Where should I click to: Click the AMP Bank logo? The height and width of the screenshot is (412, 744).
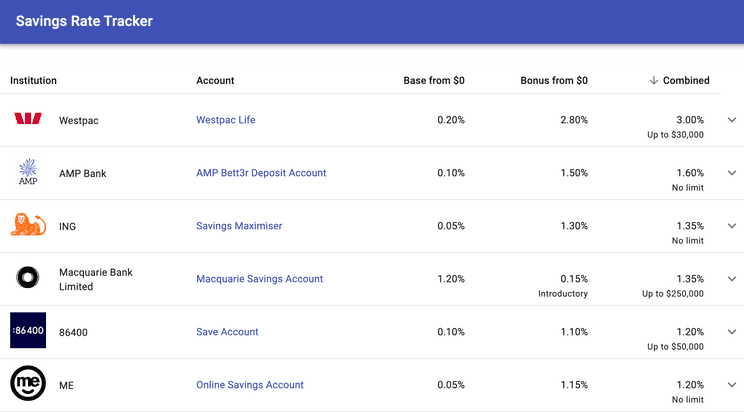click(28, 171)
